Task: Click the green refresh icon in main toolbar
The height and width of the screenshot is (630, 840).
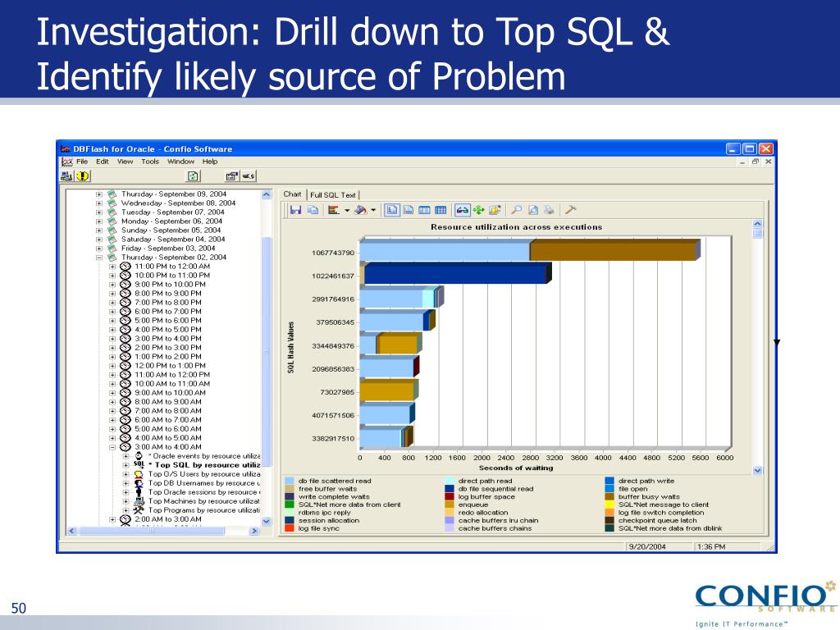Action: pos(194,176)
